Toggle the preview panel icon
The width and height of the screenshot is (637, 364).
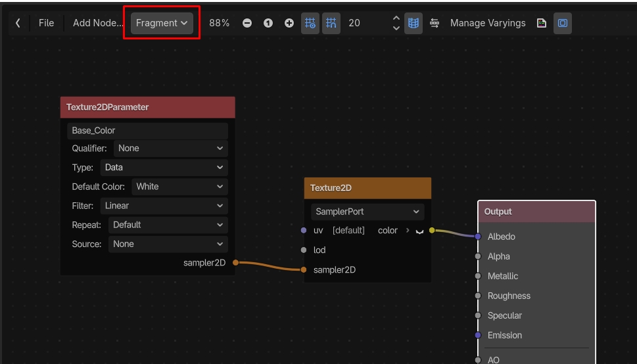pyautogui.click(x=563, y=23)
